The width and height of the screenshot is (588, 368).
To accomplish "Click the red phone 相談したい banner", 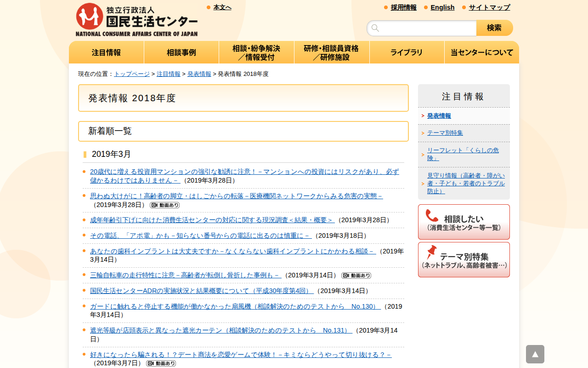I will (x=464, y=222).
